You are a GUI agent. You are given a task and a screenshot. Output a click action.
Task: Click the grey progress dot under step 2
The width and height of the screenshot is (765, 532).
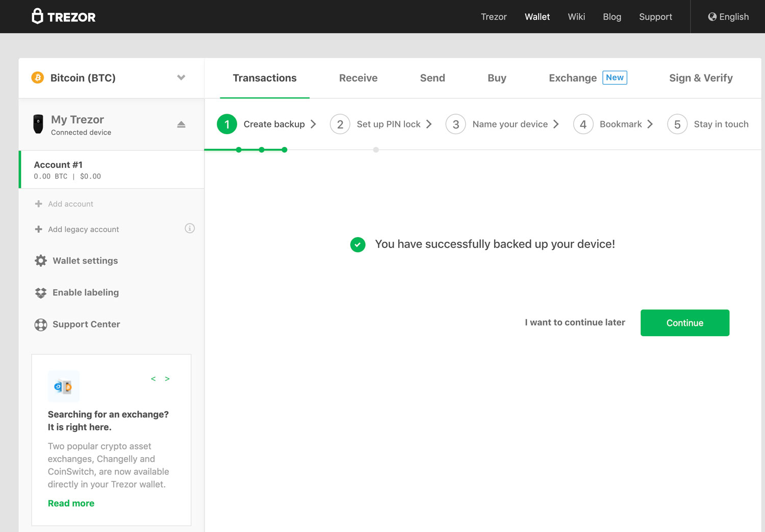(376, 150)
